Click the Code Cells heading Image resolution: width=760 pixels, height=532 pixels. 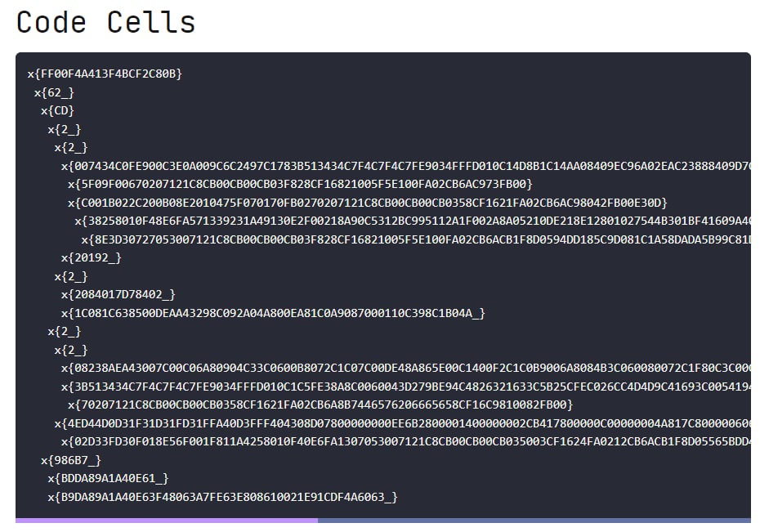105,22
